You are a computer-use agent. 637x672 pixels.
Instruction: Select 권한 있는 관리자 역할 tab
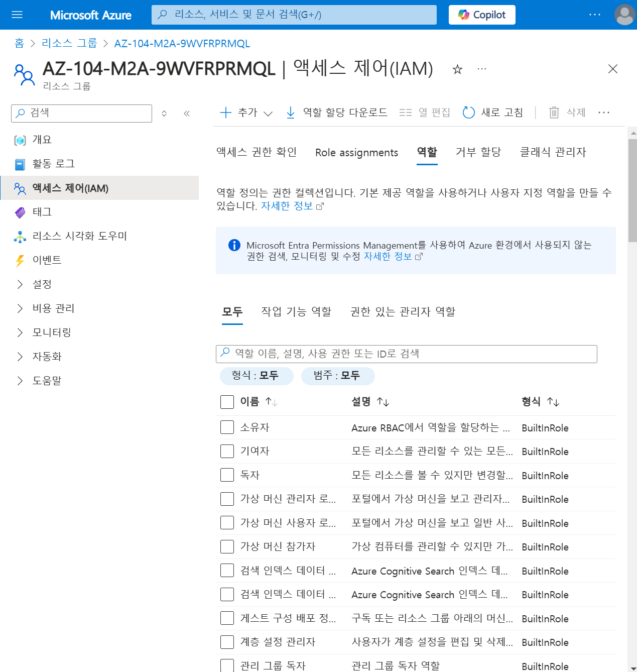point(403,312)
